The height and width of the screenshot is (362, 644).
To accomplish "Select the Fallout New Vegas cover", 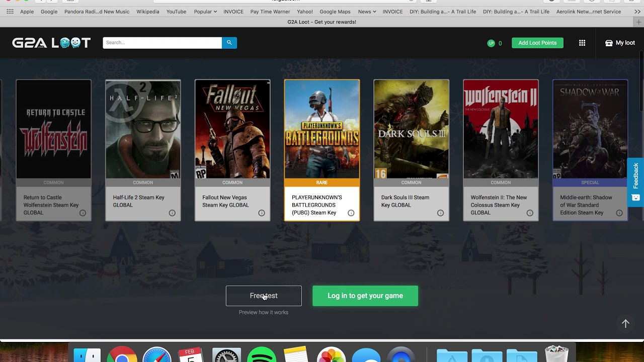I will [232, 129].
